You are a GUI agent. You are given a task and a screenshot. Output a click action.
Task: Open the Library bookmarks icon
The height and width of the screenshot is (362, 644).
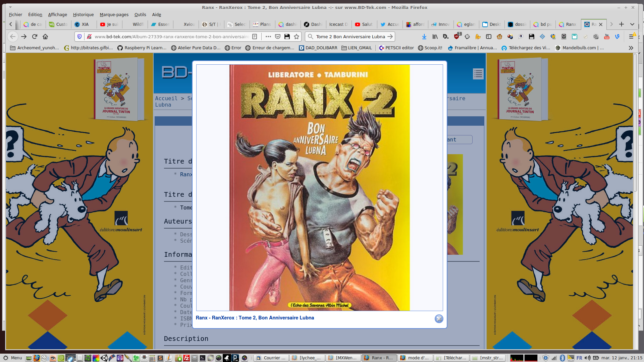tap(435, 37)
